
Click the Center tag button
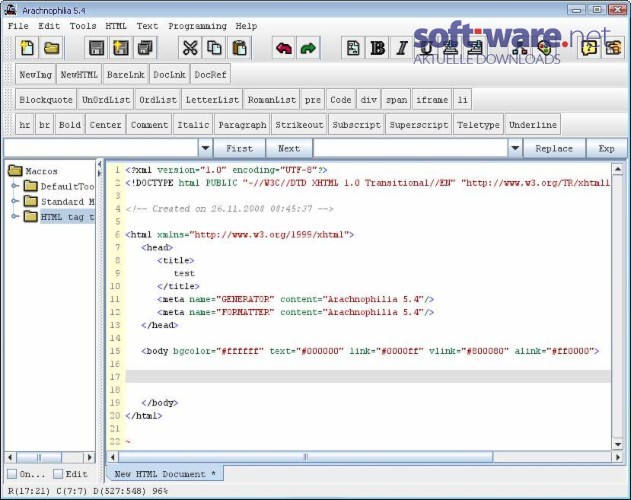pyautogui.click(x=105, y=124)
